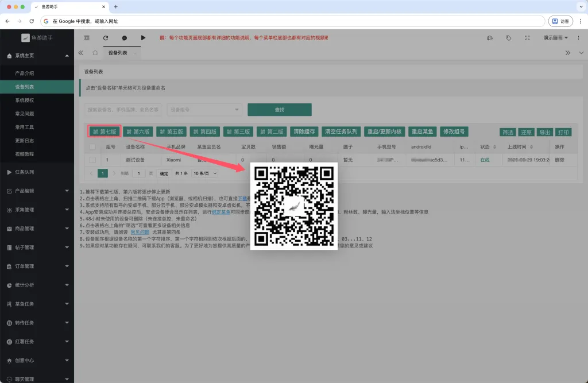Sort by 状态 column arrows
Viewport: 588px width, 383px height.
(x=494, y=146)
